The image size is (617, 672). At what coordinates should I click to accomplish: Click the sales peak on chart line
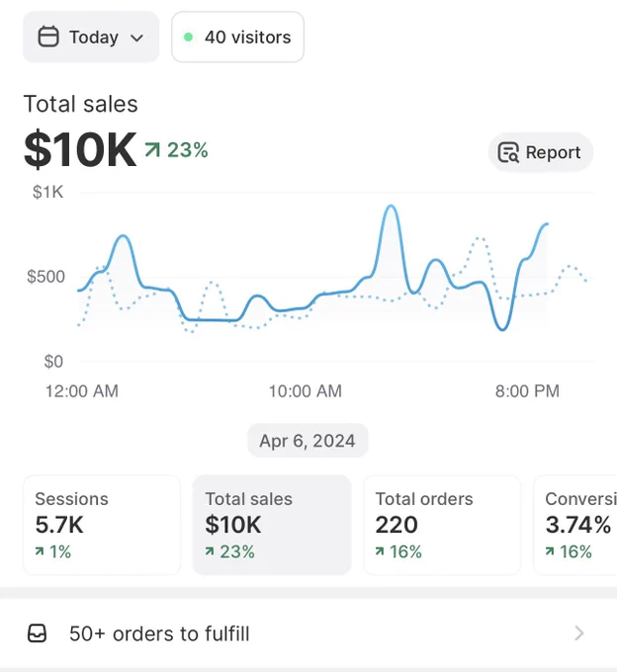click(x=391, y=207)
